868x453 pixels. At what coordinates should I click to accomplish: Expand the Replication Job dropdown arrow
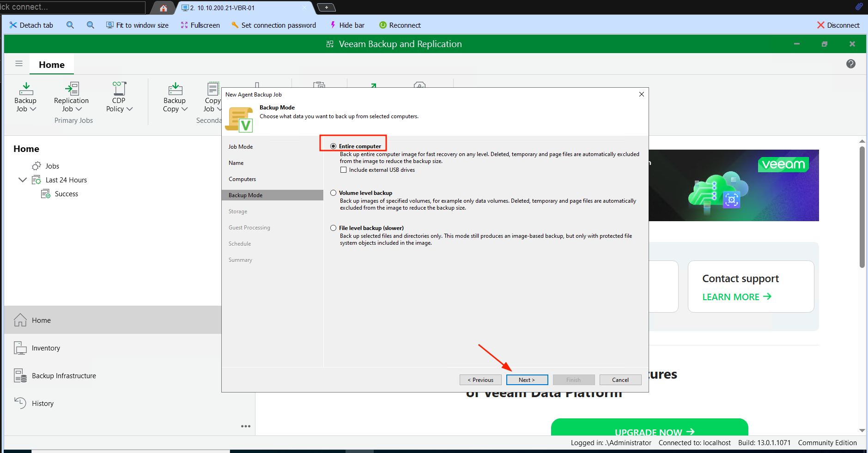[x=79, y=109]
